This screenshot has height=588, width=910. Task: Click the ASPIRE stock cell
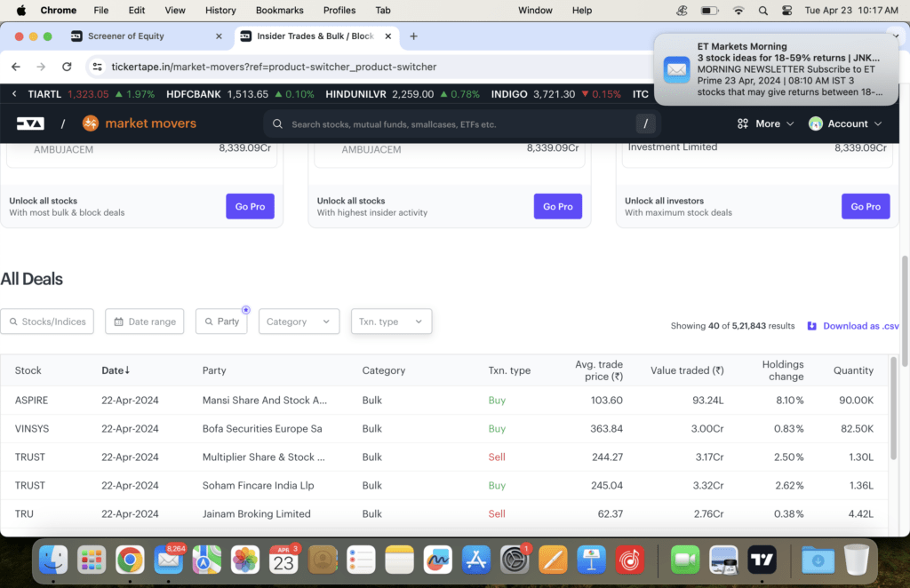(31, 400)
